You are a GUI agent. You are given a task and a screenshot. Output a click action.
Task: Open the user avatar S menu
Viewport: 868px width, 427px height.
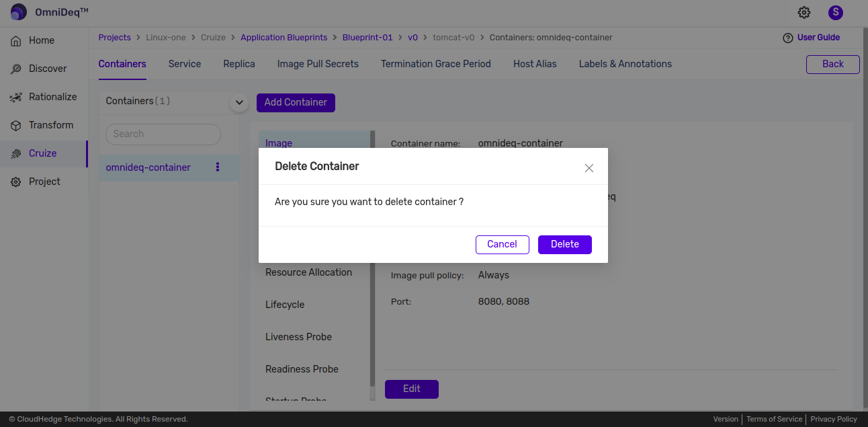pyautogui.click(x=836, y=12)
